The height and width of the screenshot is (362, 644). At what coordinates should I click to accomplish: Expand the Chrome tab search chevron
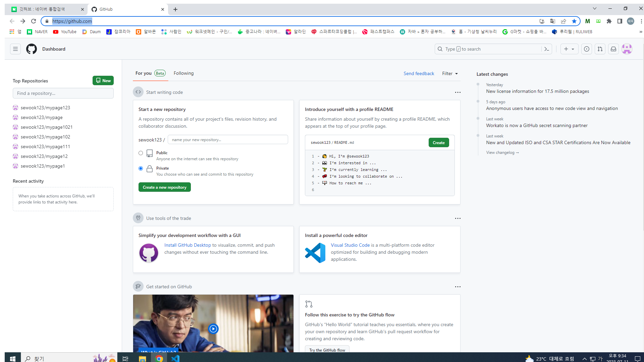coord(595,9)
